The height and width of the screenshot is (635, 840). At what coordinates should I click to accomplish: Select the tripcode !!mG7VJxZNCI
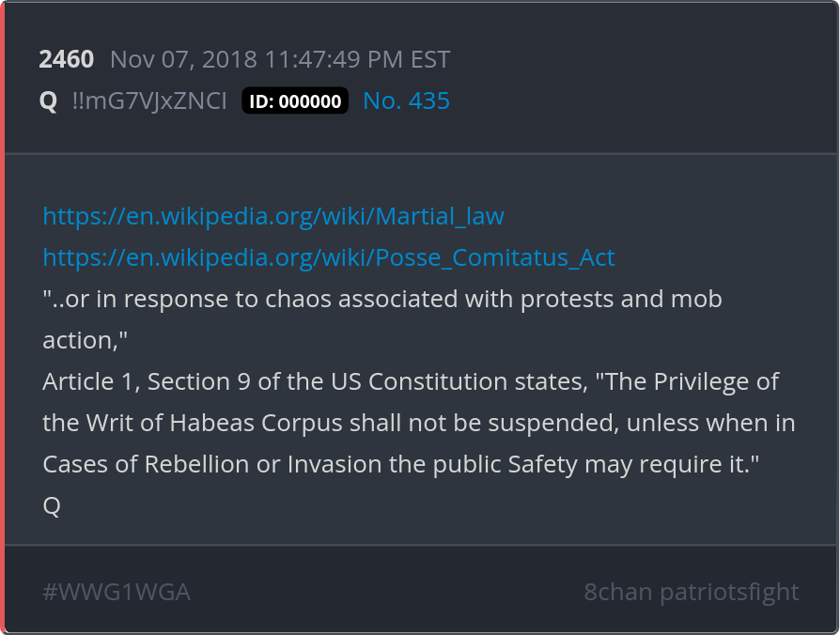(x=149, y=101)
